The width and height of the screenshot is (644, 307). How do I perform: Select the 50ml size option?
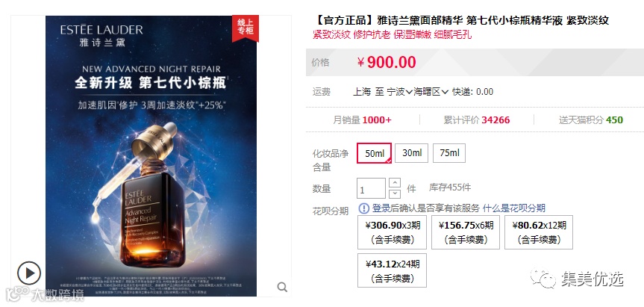pos(374,153)
